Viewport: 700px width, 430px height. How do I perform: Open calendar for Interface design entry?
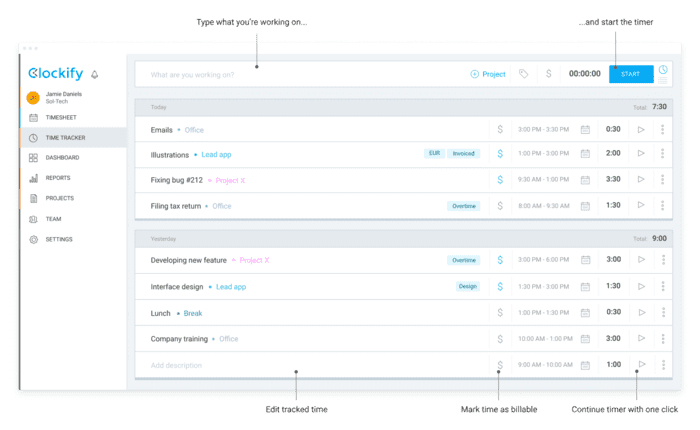[x=585, y=287]
